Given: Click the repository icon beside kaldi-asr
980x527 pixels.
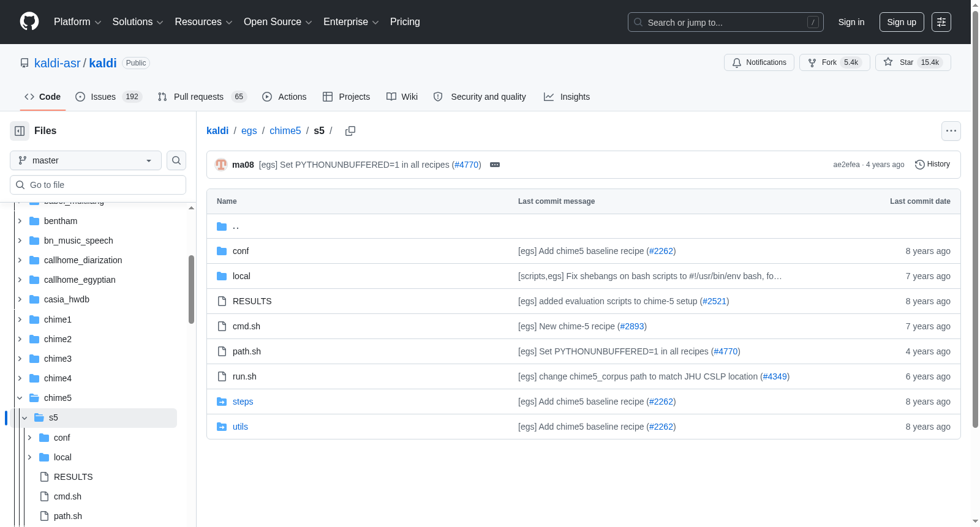Looking at the screenshot, I should point(24,63).
